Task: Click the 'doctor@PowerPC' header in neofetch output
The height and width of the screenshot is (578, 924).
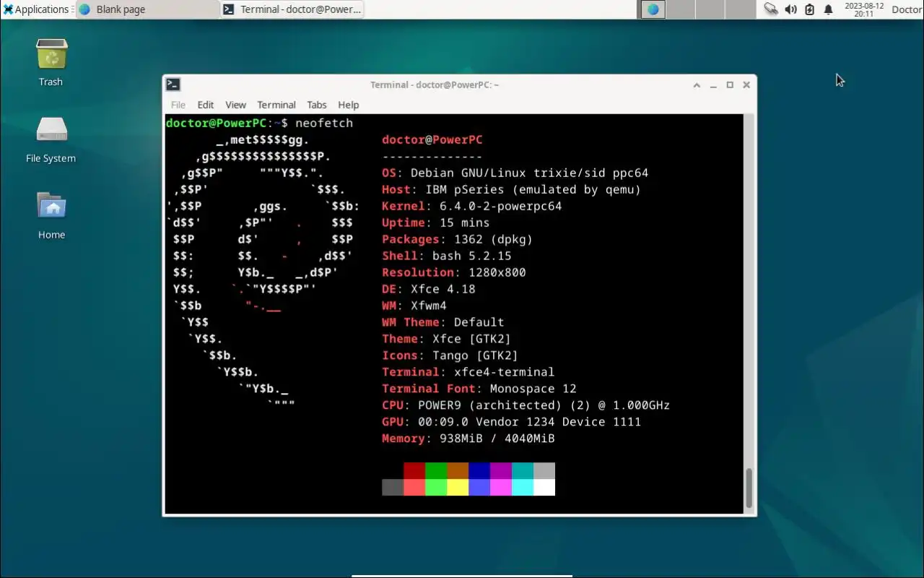Action: [432, 139]
